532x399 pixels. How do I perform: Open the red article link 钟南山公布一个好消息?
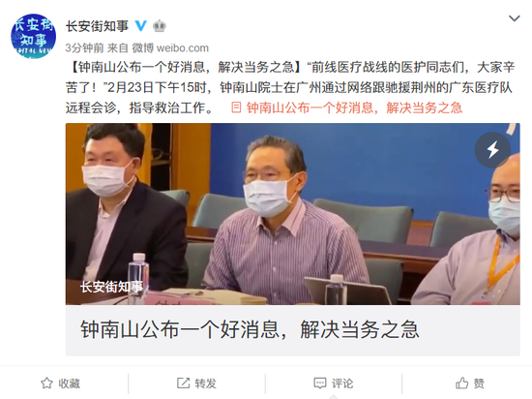click(354, 108)
